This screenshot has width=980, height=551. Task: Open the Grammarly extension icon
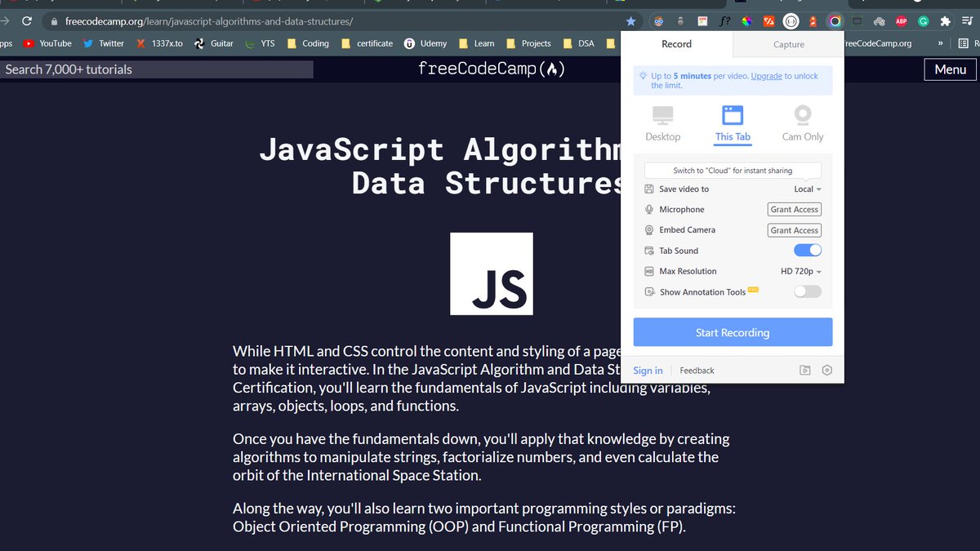(x=923, y=21)
